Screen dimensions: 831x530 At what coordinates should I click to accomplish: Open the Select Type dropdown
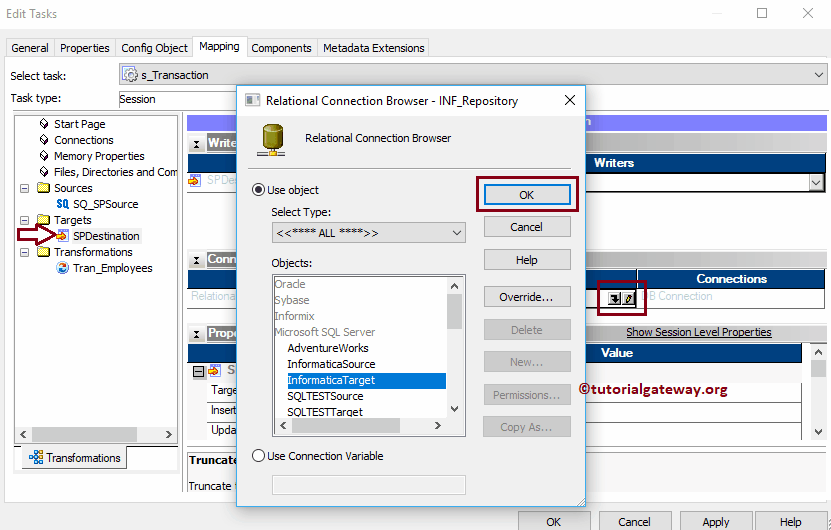pyautogui.click(x=368, y=233)
